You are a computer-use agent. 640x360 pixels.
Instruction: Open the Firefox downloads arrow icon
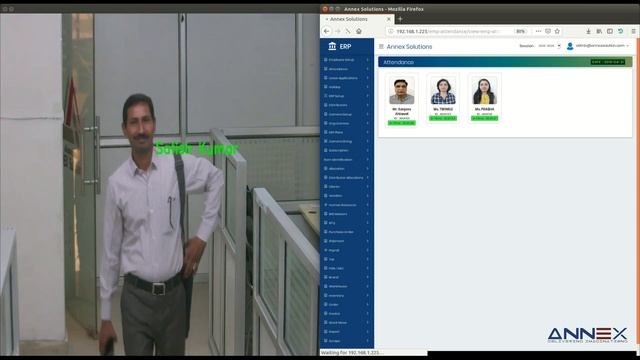point(588,31)
